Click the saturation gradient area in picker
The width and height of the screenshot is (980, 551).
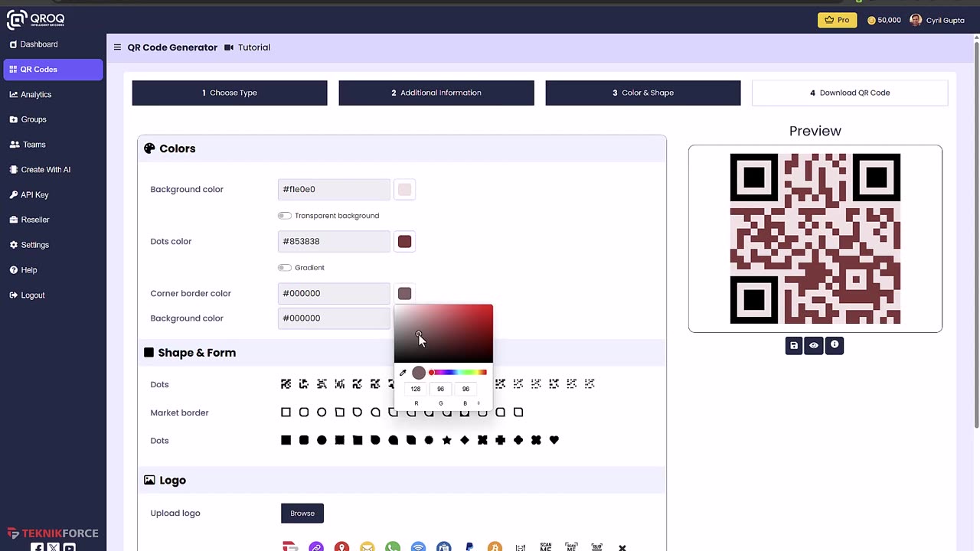pos(443,334)
